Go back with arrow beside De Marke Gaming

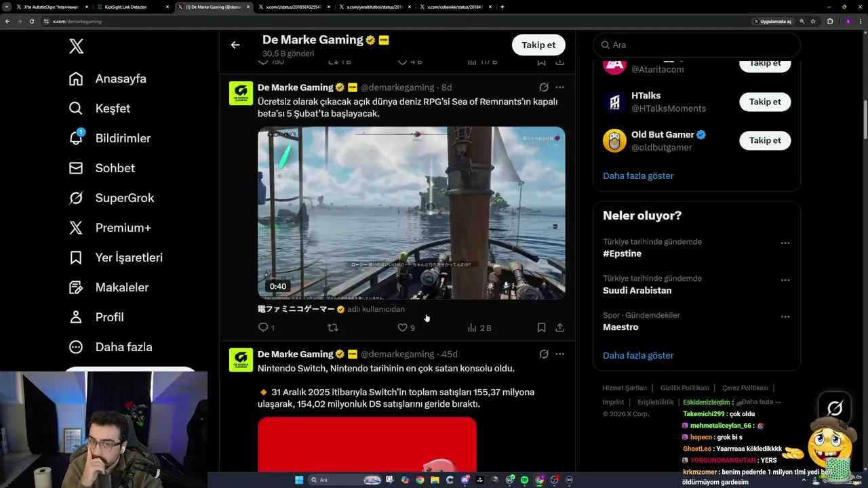pos(235,45)
